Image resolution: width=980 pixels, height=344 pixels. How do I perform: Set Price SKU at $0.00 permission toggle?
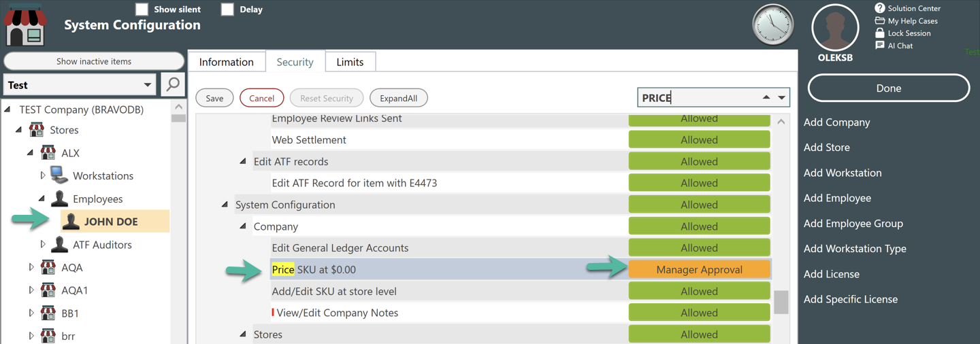(699, 270)
